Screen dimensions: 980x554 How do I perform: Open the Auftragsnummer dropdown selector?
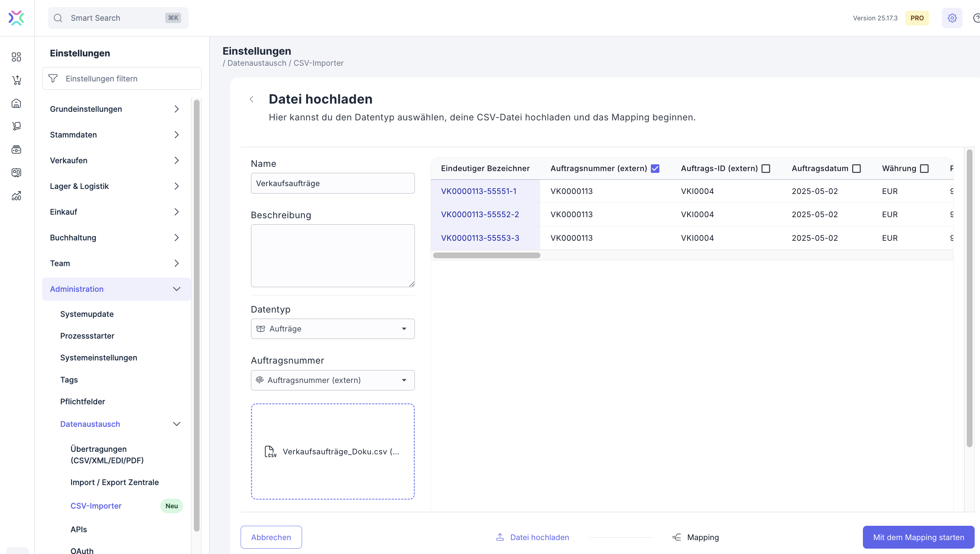pos(332,380)
